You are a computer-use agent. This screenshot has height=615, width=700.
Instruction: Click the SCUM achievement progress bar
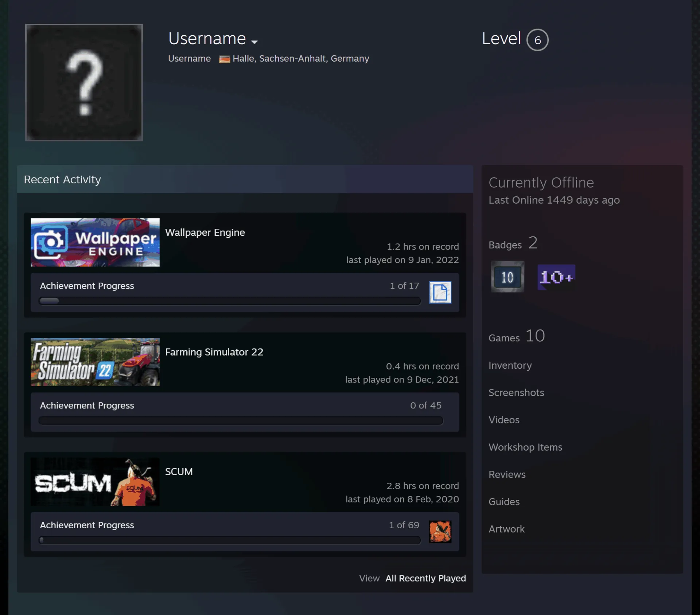[230, 540]
